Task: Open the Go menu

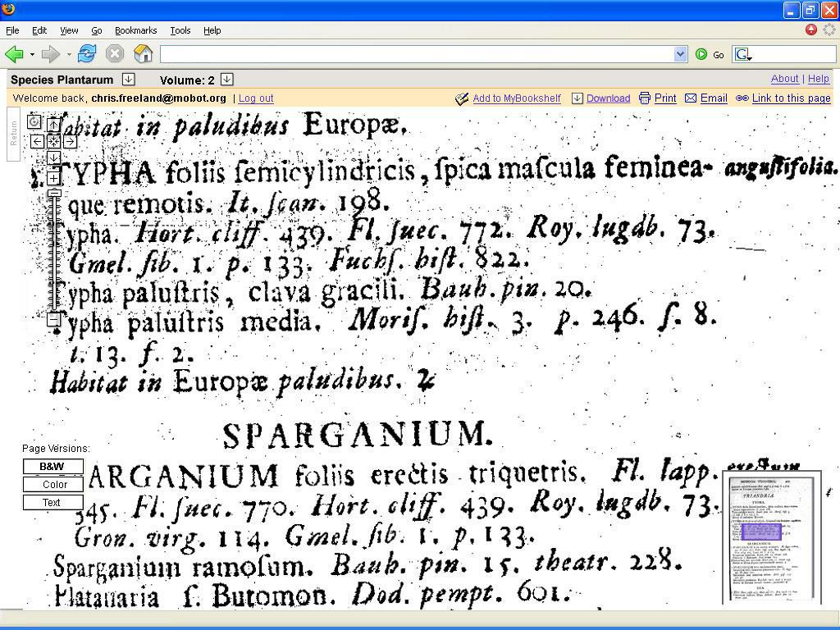Action: click(97, 30)
